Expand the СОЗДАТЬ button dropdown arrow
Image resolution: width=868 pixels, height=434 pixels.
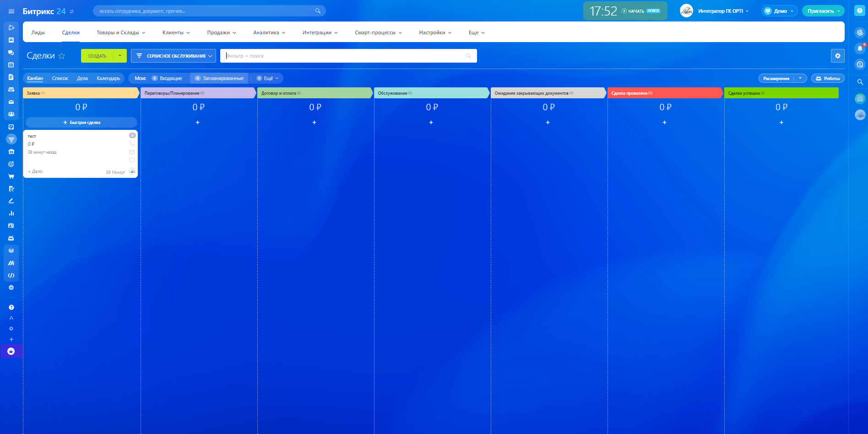click(x=120, y=56)
